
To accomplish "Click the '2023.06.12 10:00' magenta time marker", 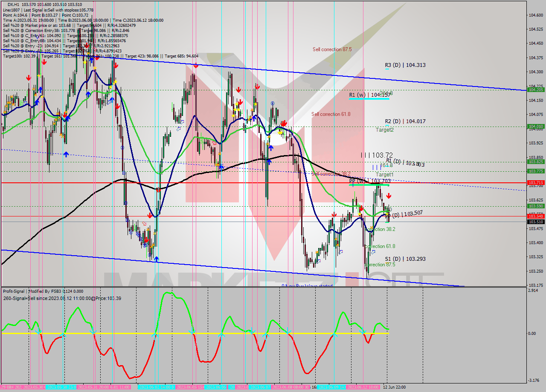I will (363, 387).
